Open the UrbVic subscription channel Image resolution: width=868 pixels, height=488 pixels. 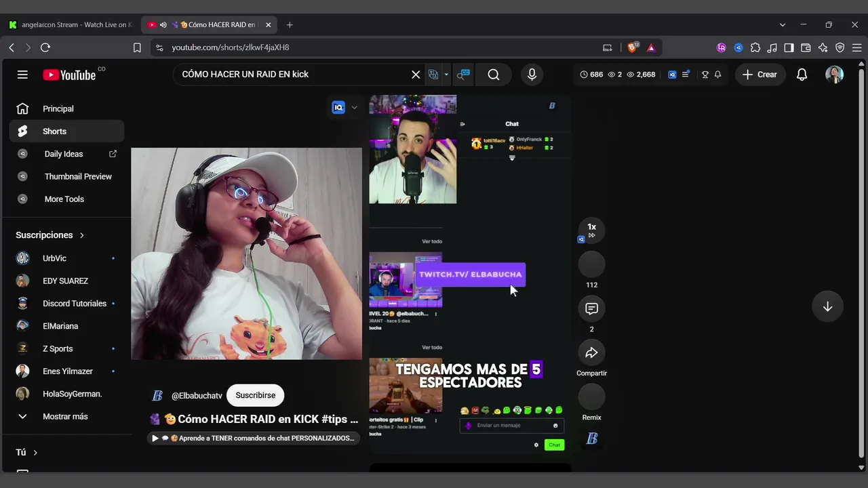pyautogui.click(x=66, y=258)
